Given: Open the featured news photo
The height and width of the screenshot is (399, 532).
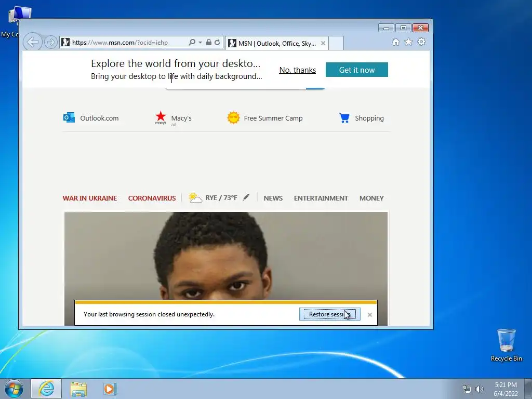Looking at the screenshot, I should (x=225, y=256).
